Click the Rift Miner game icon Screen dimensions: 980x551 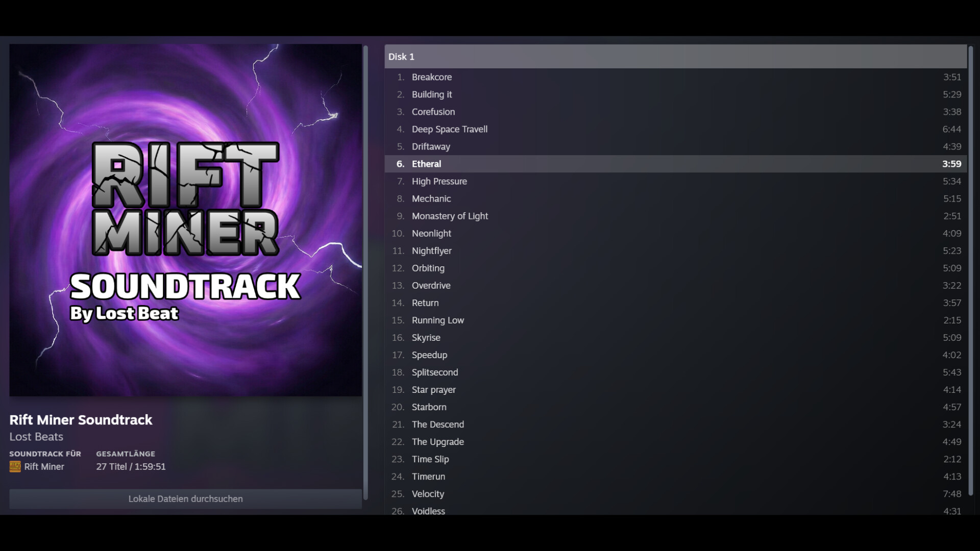[x=15, y=467]
